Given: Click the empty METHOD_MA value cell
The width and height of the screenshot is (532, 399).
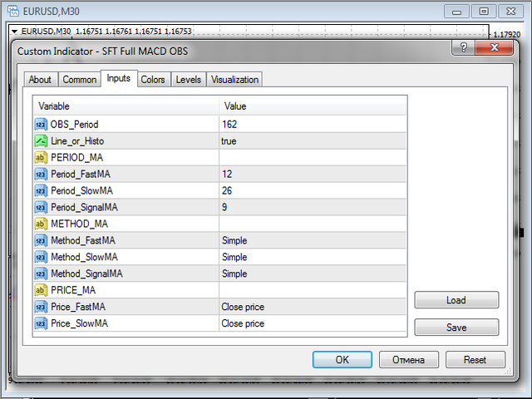Looking at the screenshot, I should pos(313,224).
